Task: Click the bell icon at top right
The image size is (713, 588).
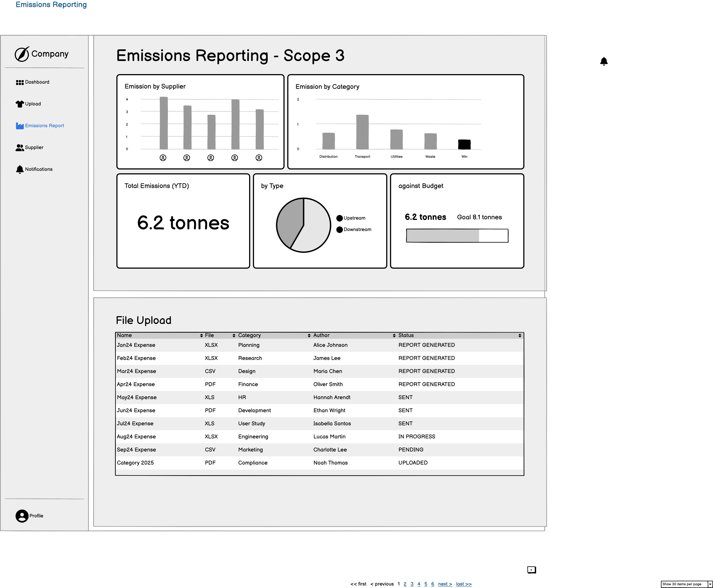Action: [604, 61]
